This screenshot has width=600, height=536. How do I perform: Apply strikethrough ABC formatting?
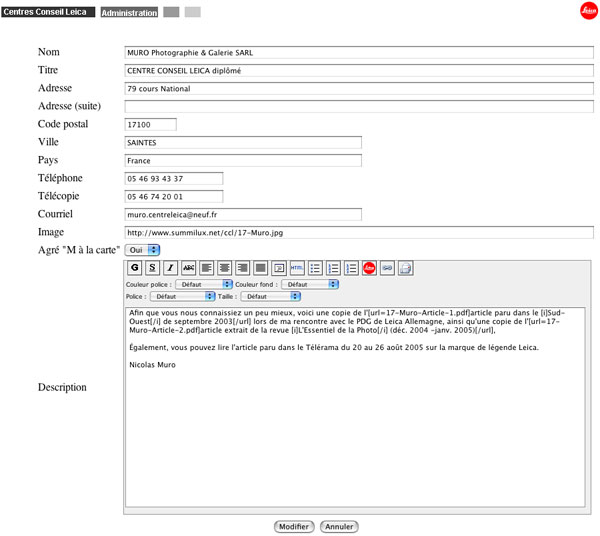tap(188, 268)
